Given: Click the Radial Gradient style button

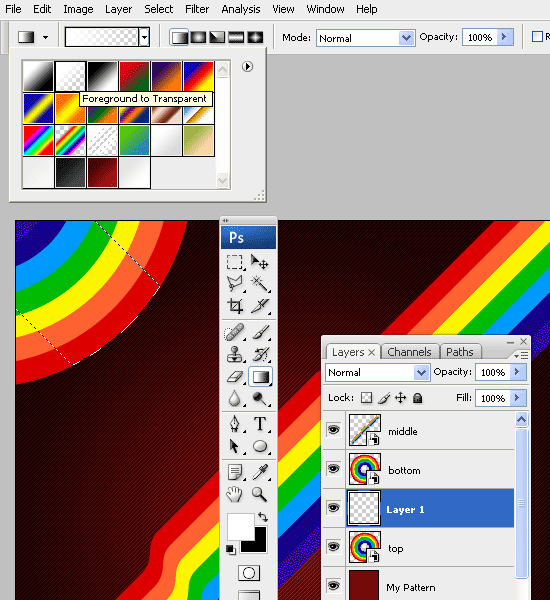Looking at the screenshot, I should click(198, 37).
